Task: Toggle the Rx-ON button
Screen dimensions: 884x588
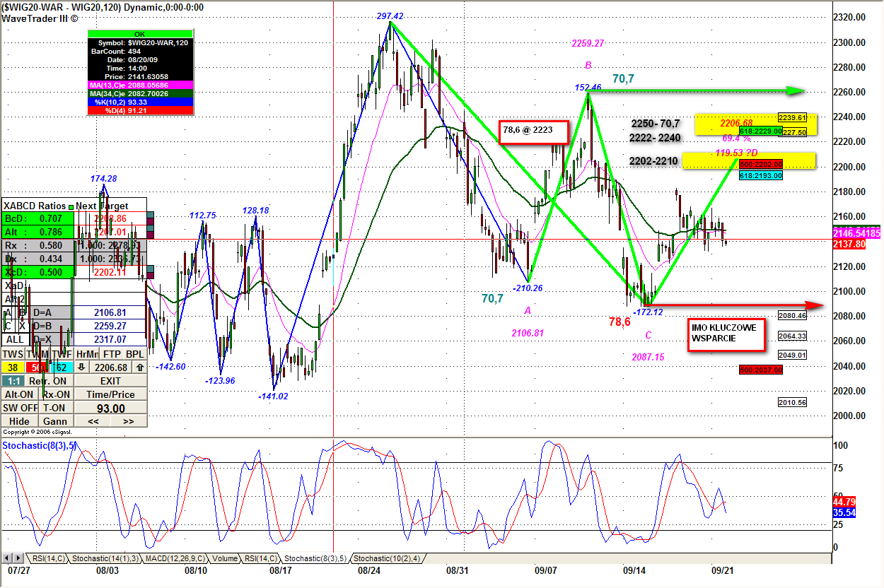Action: (x=56, y=394)
